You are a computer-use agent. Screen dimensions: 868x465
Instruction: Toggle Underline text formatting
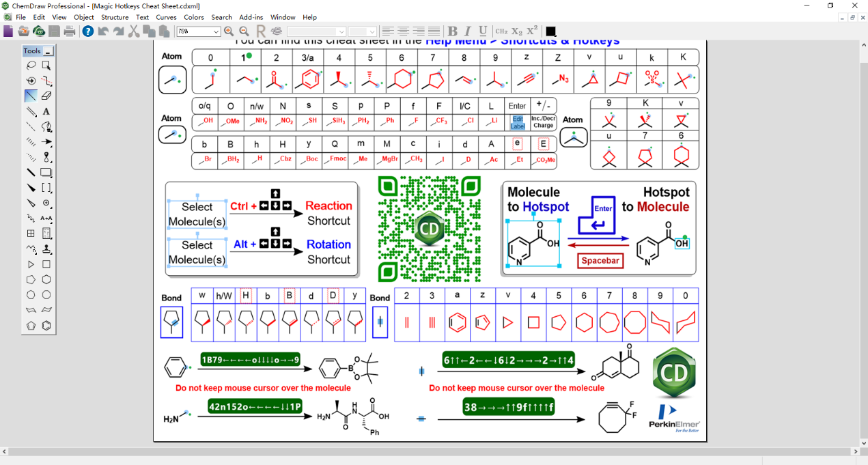coord(483,31)
